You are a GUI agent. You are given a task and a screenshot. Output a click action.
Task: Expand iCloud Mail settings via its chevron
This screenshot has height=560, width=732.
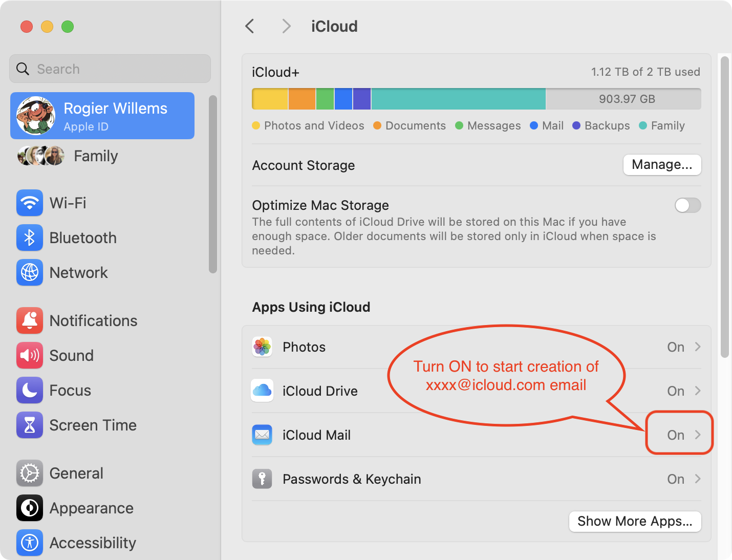pyautogui.click(x=698, y=435)
